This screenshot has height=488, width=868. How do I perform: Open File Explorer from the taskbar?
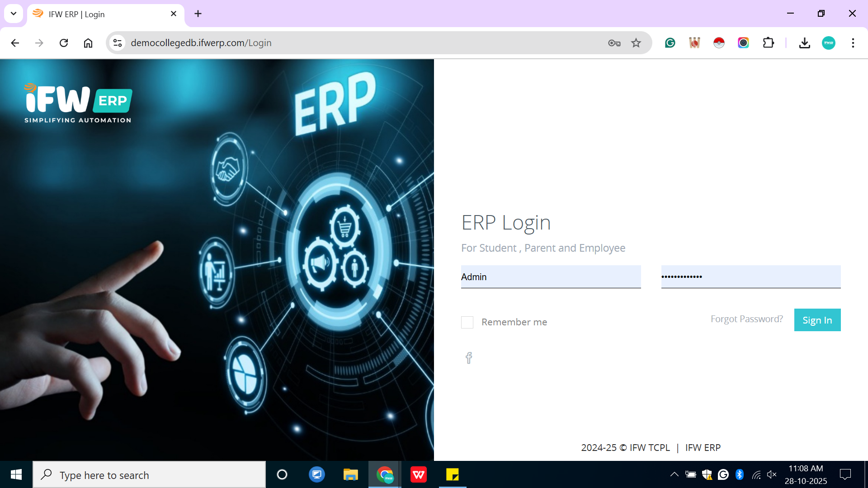tap(350, 474)
